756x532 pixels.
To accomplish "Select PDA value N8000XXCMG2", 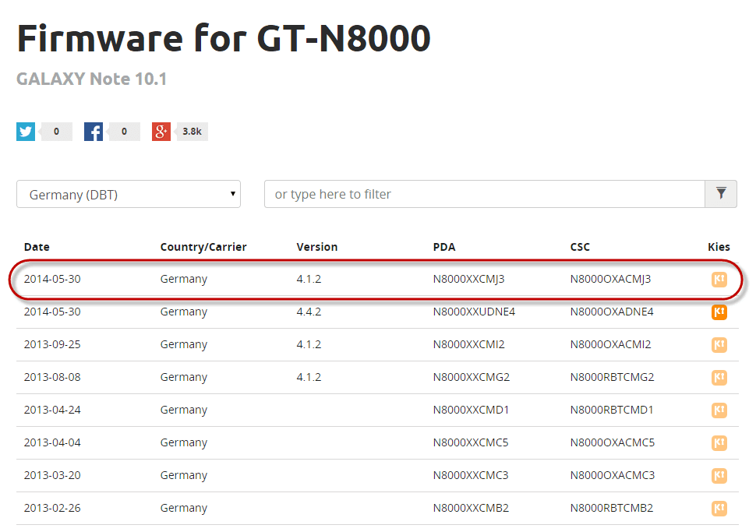I will coord(471,377).
